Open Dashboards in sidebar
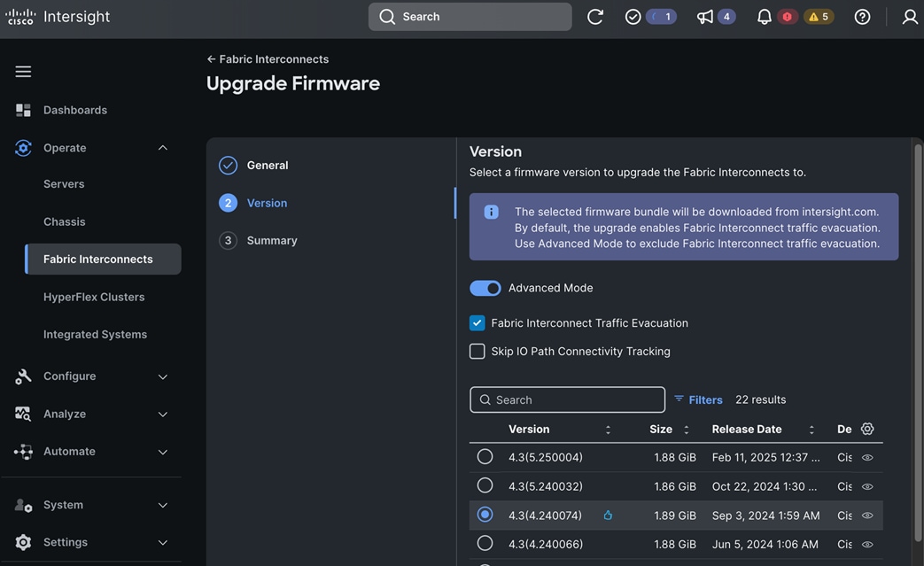 (74, 110)
